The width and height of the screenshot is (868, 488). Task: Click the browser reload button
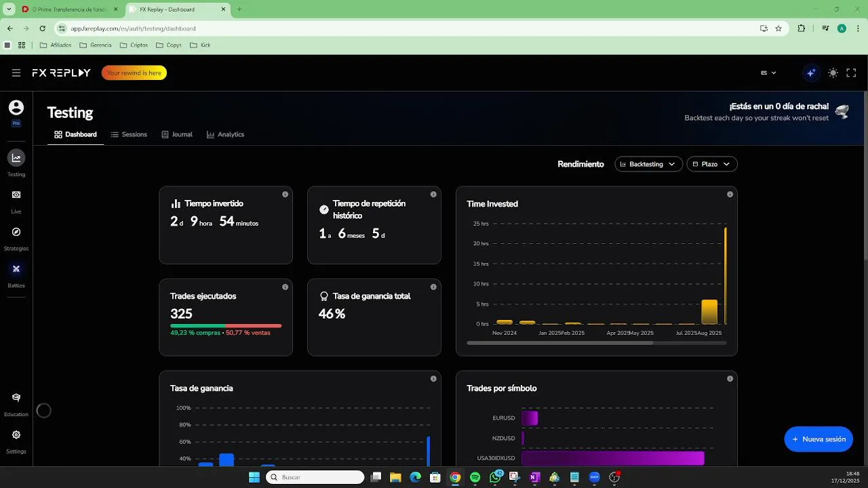coord(42,28)
